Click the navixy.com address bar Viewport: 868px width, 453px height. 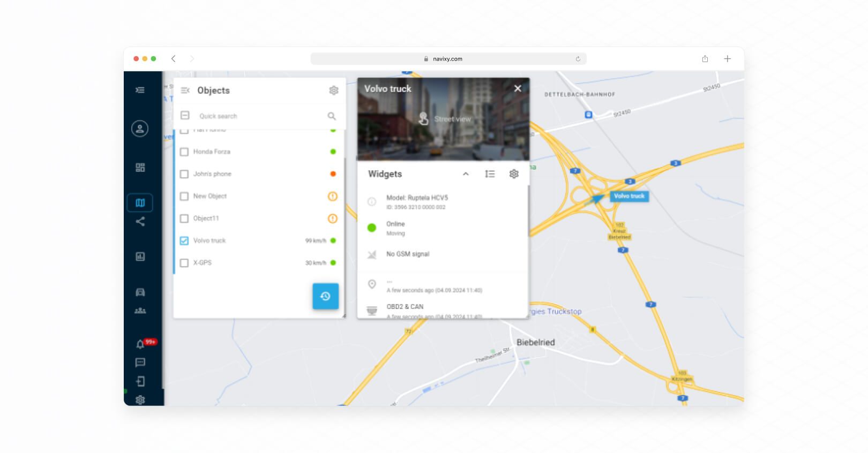[448, 59]
